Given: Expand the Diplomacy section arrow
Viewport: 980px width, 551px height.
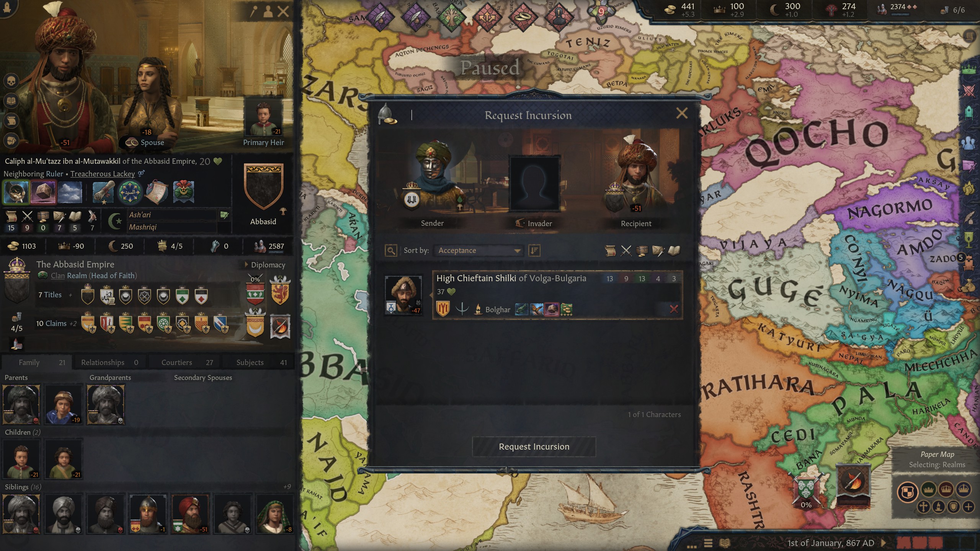Looking at the screenshot, I should point(246,265).
